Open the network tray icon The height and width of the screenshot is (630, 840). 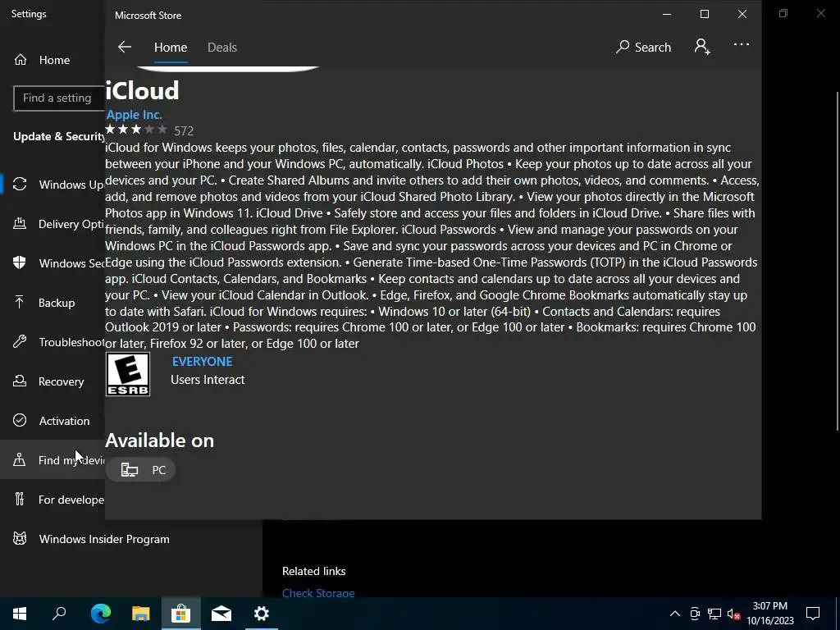coord(714,614)
